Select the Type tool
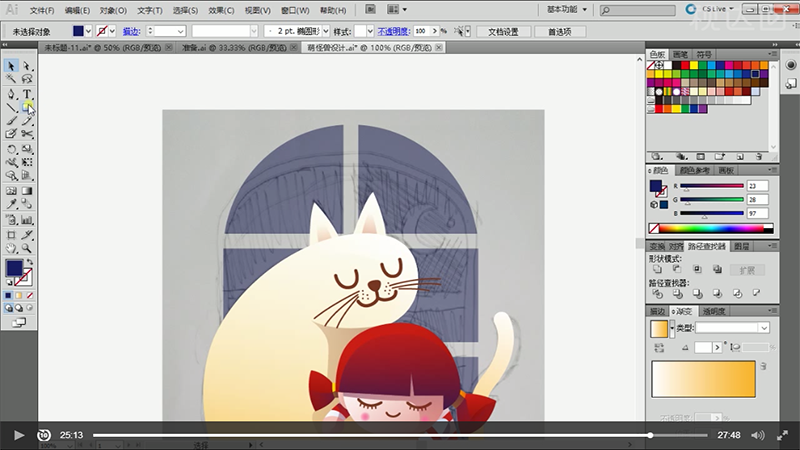The width and height of the screenshot is (800, 450). coord(27,94)
